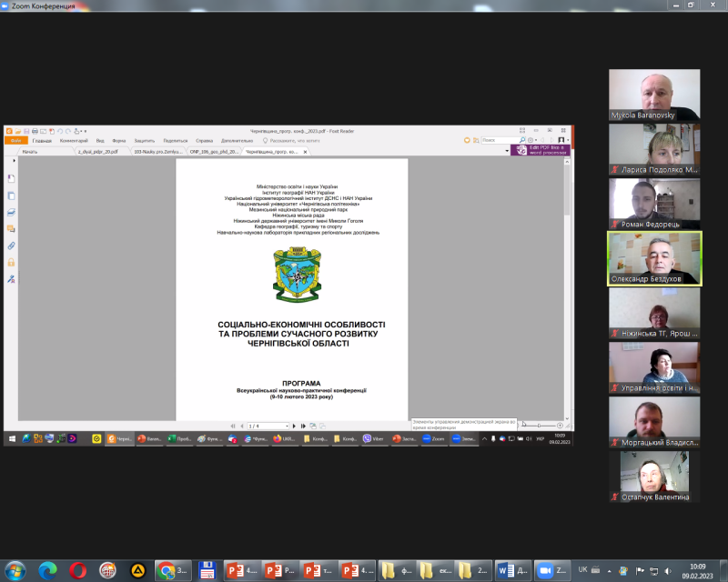Select Mykola Baranovsky's video thumbnail
The image size is (728, 582).
(x=654, y=95)
